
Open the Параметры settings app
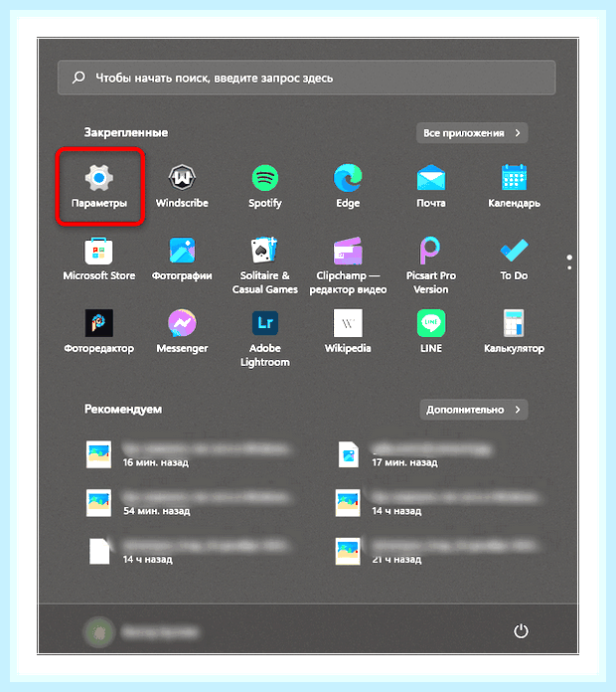coord(99,186)
